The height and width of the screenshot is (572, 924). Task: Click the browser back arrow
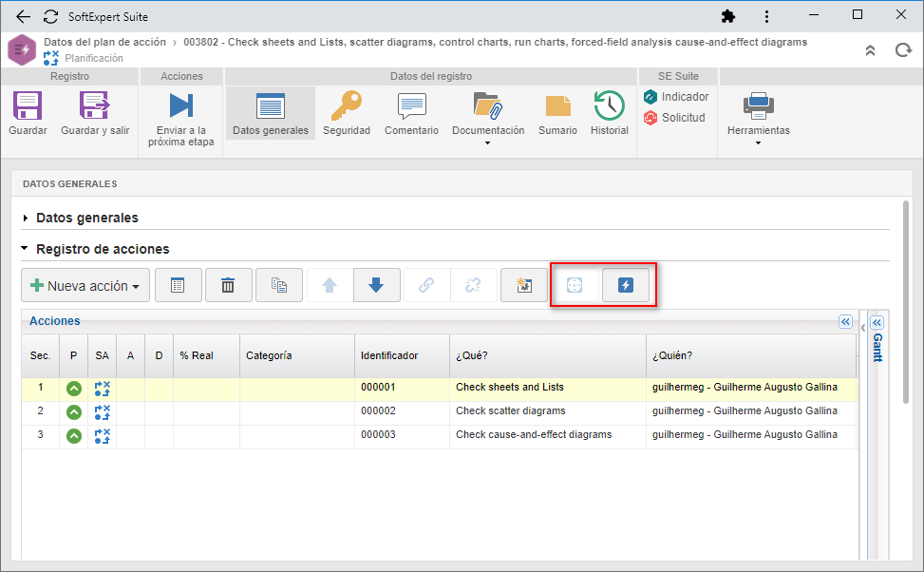[x=23, y=16]
